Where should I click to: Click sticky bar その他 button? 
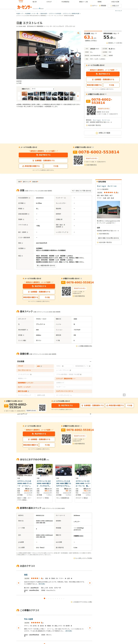[130, 406]
